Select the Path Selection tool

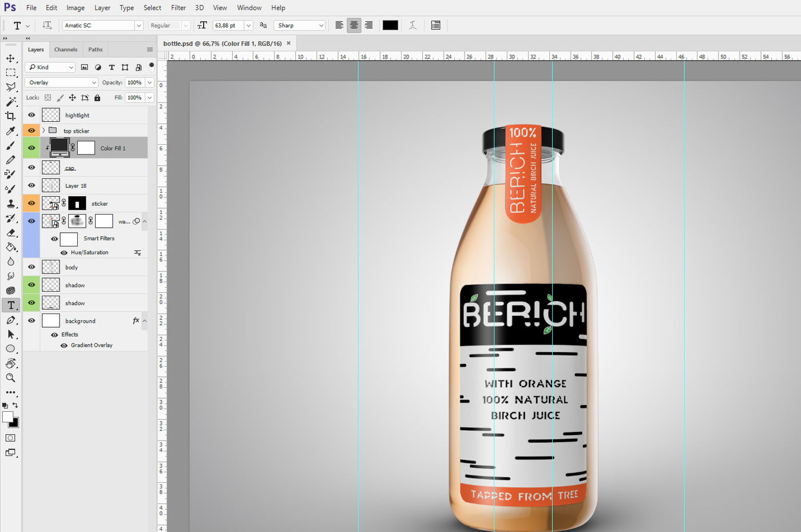[10, 335]
